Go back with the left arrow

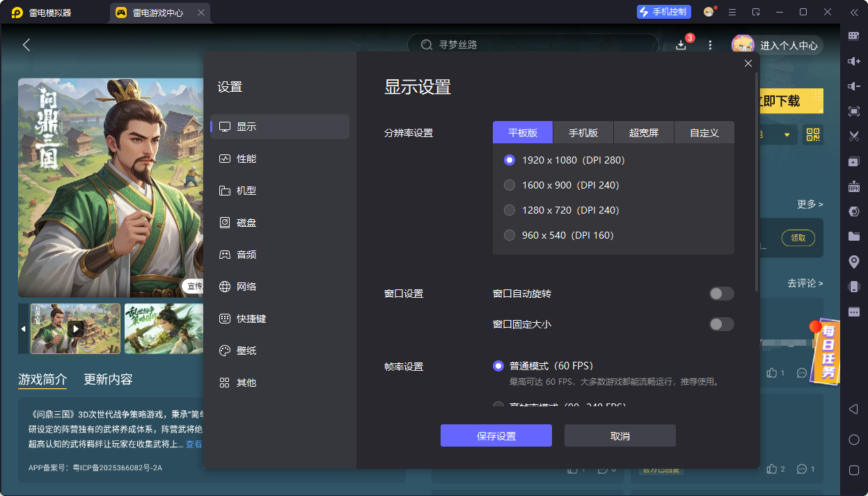coord(26,45)
